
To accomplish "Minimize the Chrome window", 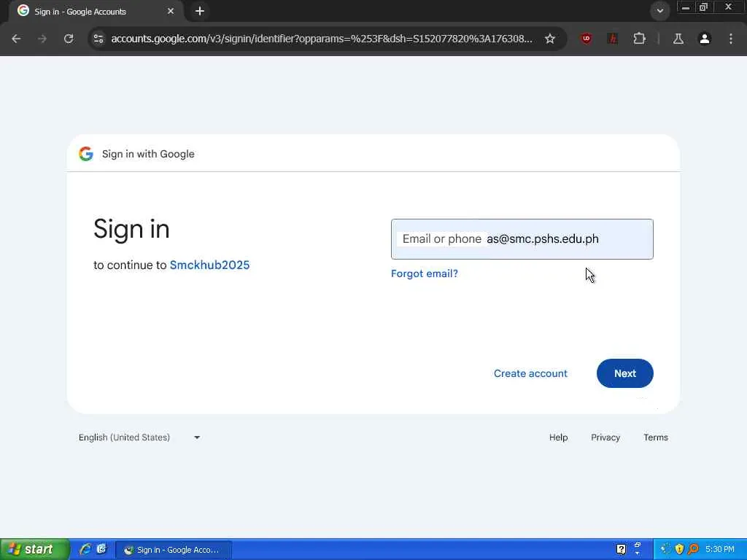I will [x=686, y=7].
